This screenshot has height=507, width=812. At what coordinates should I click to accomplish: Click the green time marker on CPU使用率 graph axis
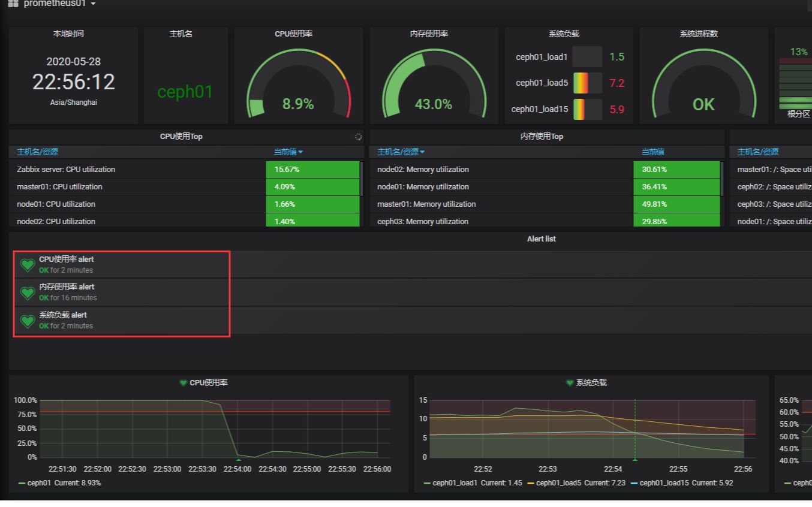(239, 460)
